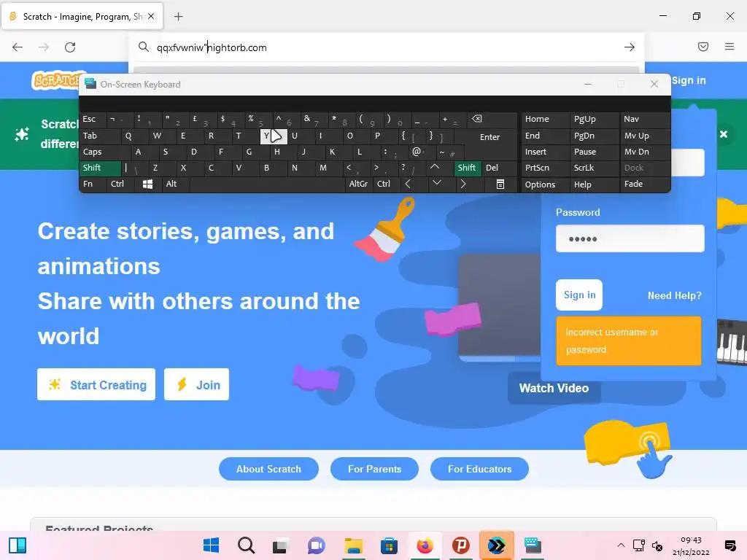Reload the page with refresh icon

[70, 47]
